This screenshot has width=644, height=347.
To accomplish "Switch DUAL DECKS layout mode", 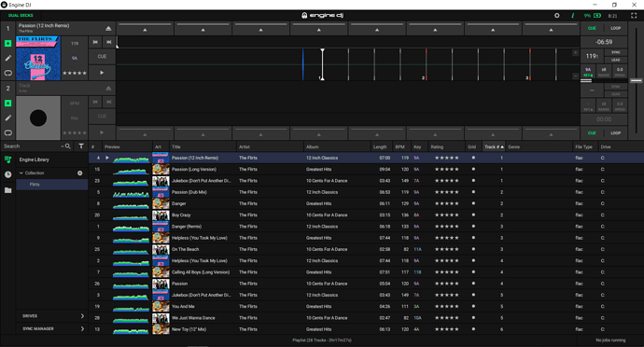I will (21, 16).
